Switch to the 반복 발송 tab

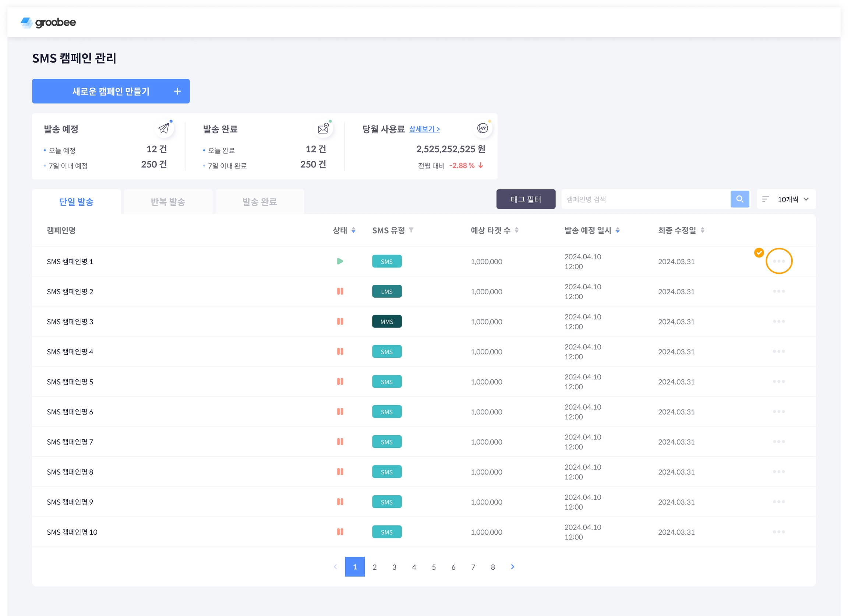(168, 202)
